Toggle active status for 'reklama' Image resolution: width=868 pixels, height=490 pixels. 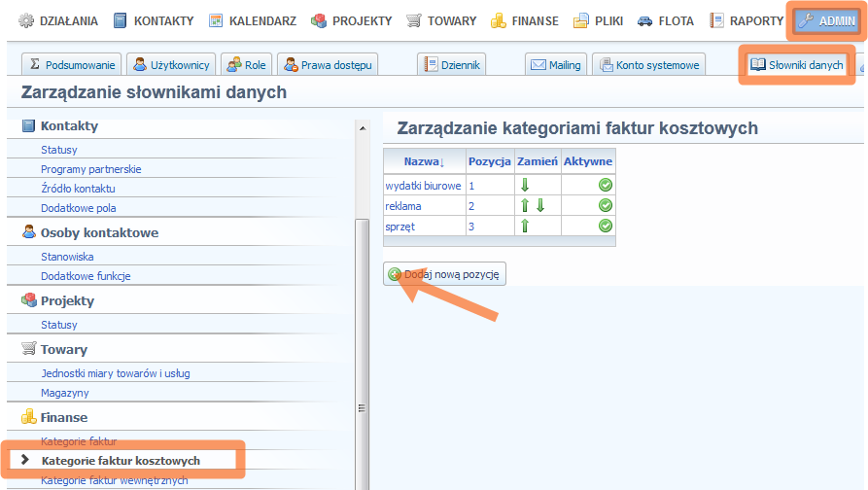605,205
